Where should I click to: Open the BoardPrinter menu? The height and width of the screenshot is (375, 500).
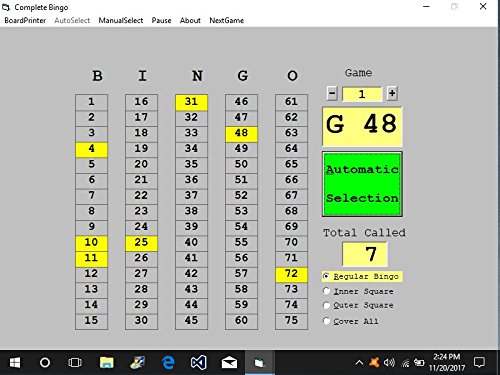click(x=25, y=21)
